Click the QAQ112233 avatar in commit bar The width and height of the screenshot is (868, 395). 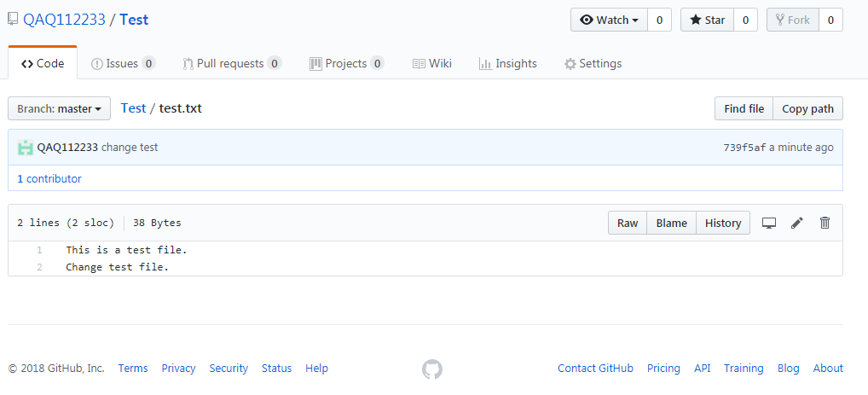26,148
